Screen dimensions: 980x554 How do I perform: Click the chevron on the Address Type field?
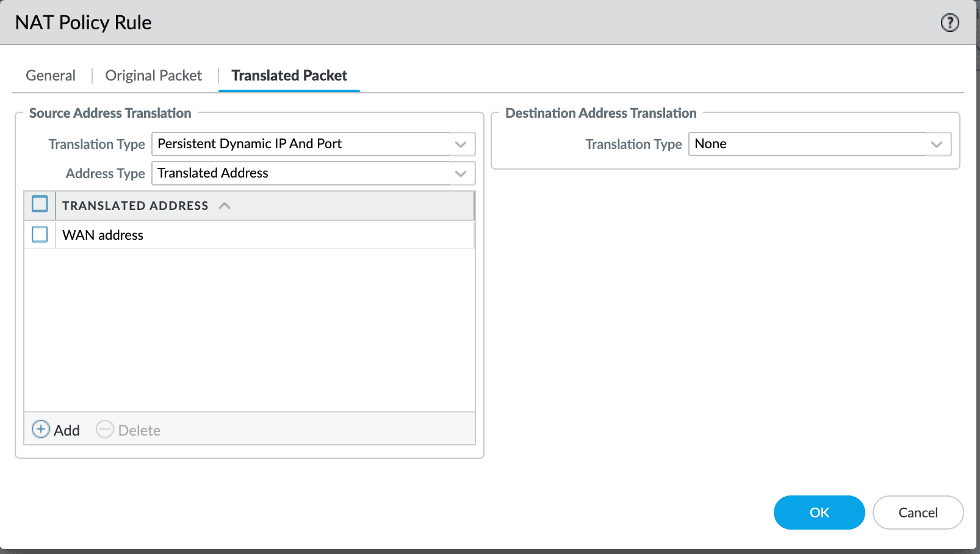click(461, 173)
